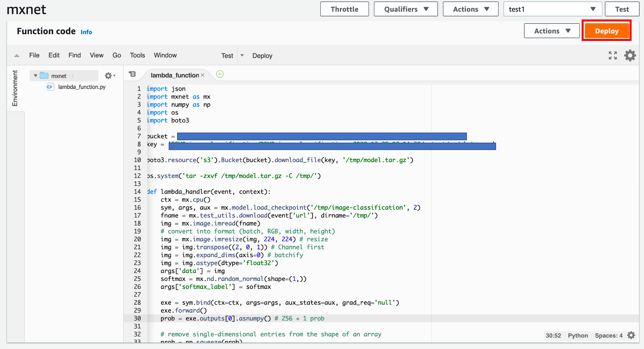644x349 pixels.
Task: Open the test1 event dropdown
Action: (x=552, y=9)
